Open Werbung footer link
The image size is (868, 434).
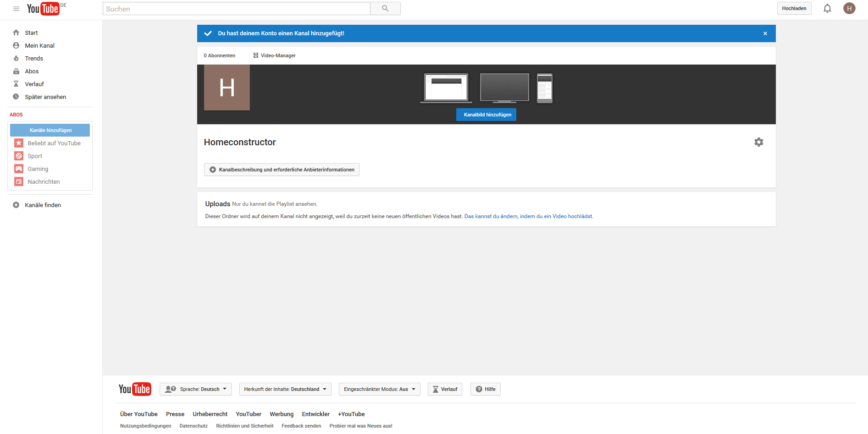(x=282, y=414)
